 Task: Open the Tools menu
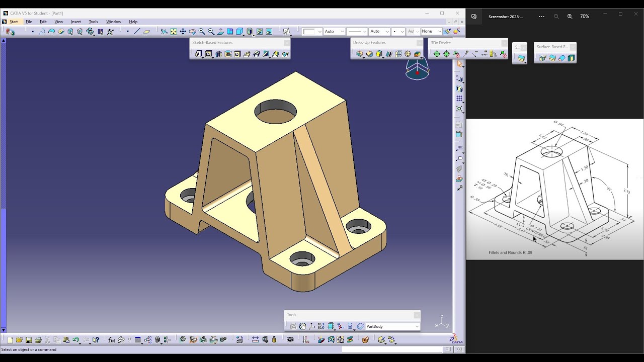(93, 22)
